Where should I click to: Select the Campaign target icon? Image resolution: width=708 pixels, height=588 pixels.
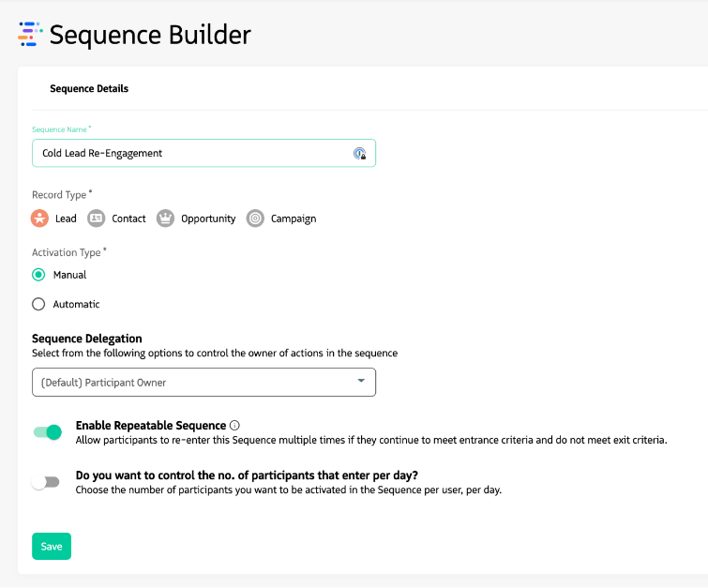255,219
